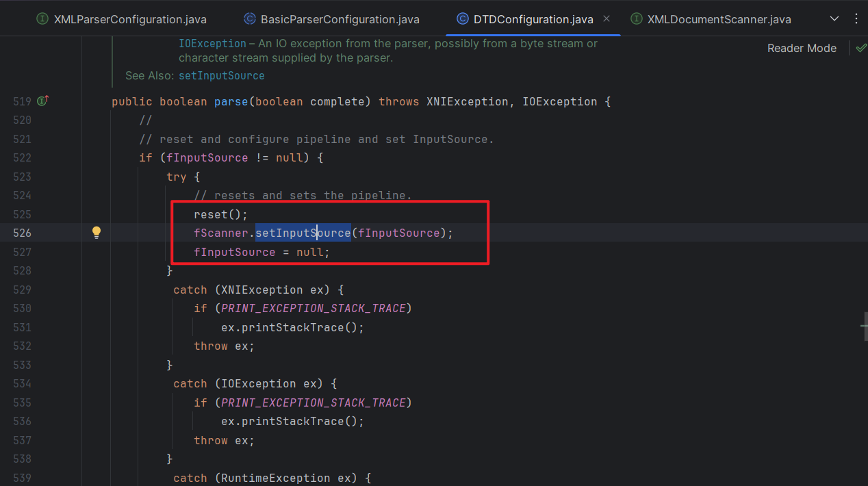Toggle Reader Mode for the editor
Viewport: 868px width, 486px height.
[802, 48]
